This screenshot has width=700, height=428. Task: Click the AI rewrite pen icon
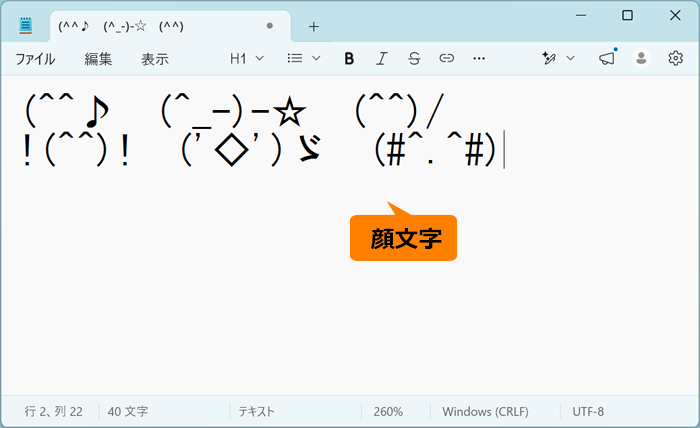click(549, 58)
